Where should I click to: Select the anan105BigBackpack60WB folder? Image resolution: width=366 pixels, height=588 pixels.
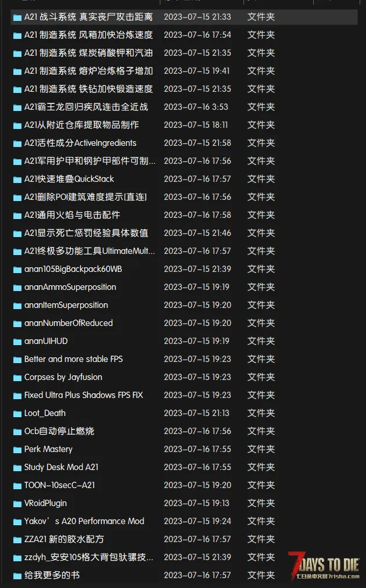tap(73, 269)
